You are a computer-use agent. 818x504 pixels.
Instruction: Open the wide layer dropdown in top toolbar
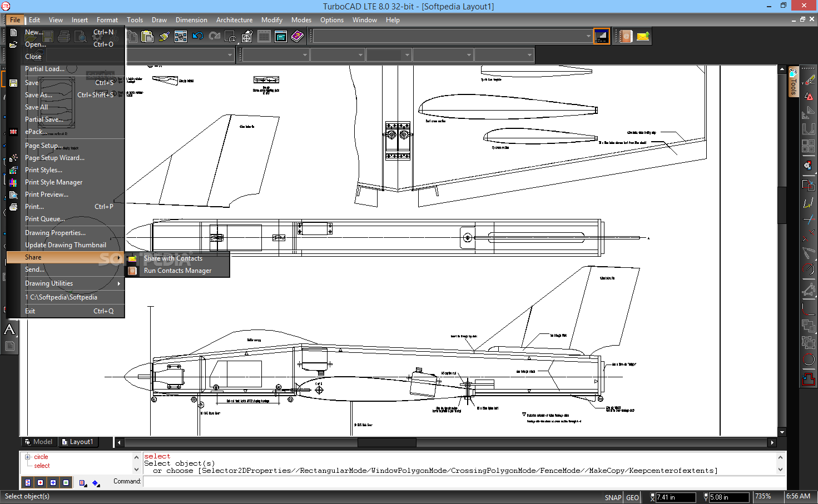tap(453, 37)
